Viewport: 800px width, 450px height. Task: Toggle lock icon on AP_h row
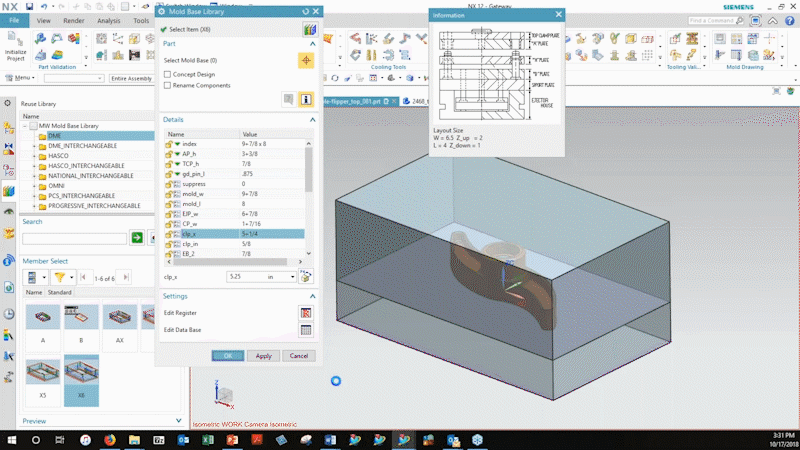[168, 154]
